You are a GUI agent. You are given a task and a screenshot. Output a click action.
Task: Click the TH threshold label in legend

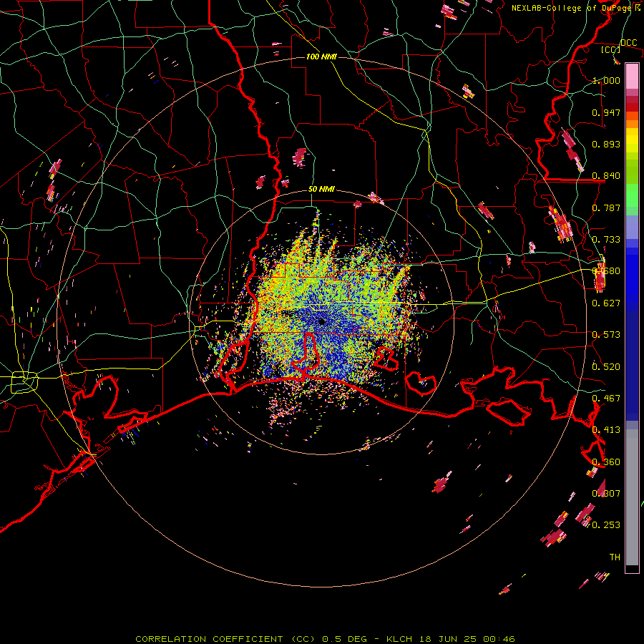[615, 557]
